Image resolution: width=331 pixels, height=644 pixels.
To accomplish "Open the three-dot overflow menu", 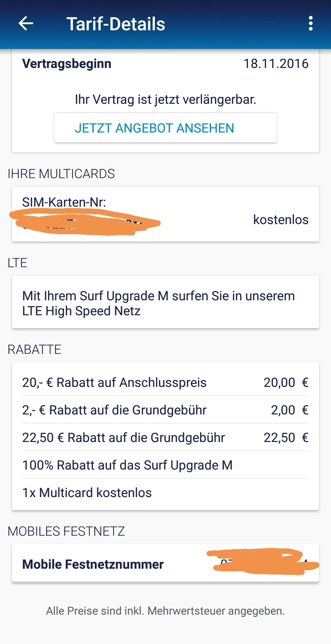I will [310, 24].
